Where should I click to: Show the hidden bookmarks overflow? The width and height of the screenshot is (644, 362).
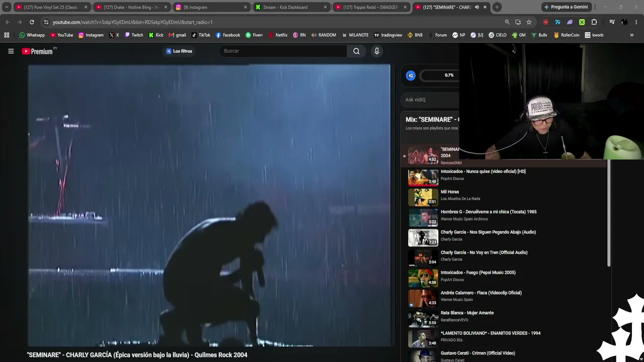[x=632, y=35]
